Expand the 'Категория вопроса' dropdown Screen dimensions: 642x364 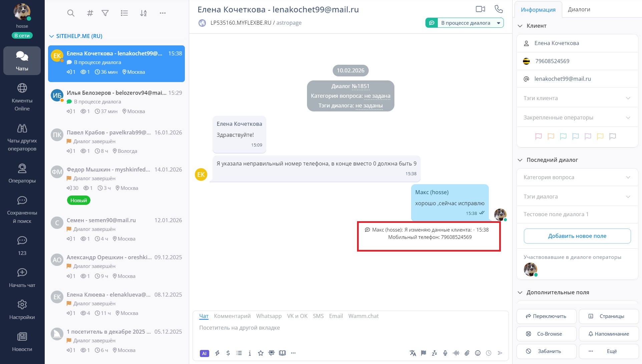[x=577, y=177]
